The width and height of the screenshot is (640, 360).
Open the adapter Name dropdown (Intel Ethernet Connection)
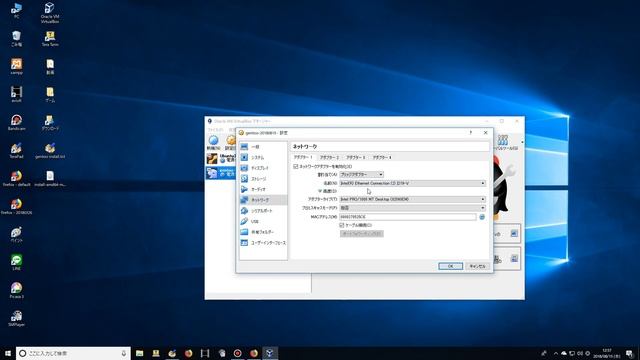point(413,183)
